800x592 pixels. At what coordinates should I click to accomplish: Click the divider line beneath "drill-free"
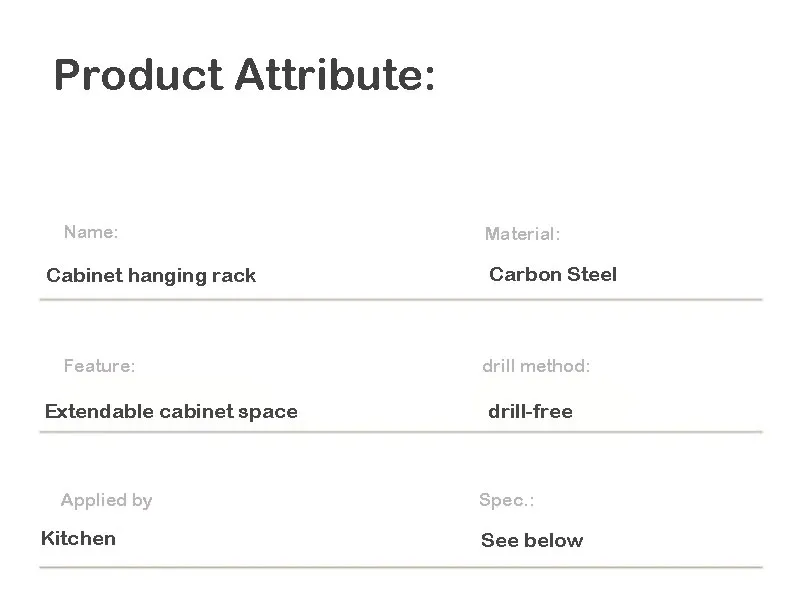click(620, 432)
